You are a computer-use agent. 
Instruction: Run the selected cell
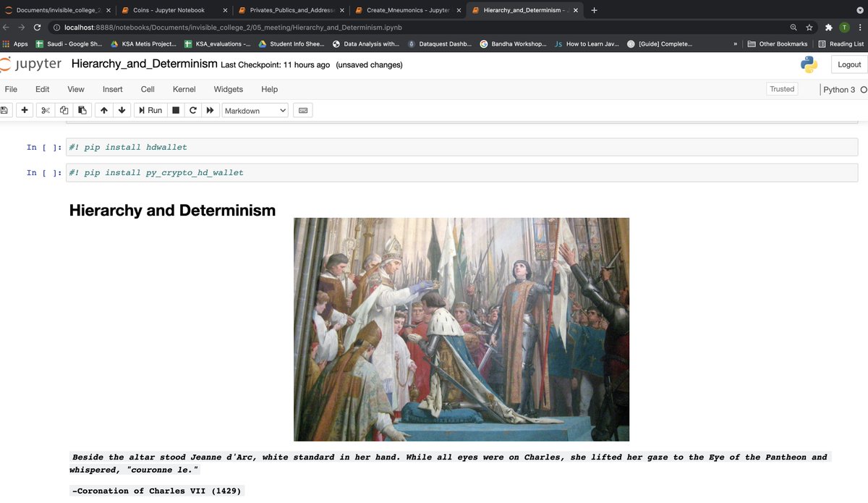click(150, 110)
